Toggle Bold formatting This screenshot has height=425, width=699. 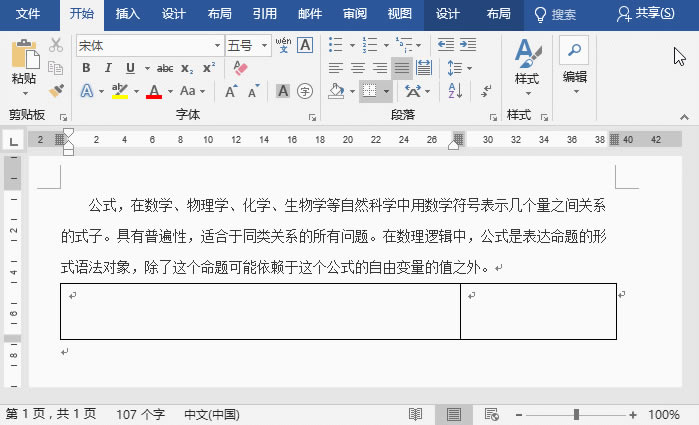(x=86, y=68)
